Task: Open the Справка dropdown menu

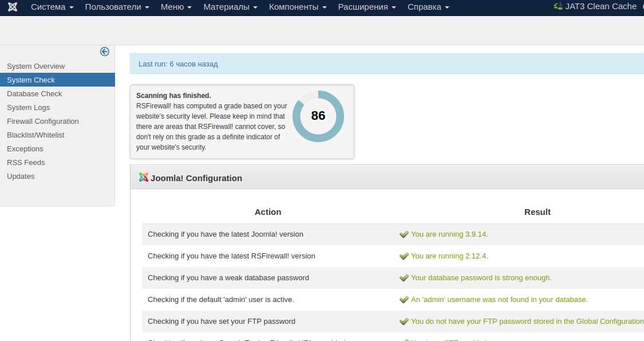Action: [x=428, y=7]
